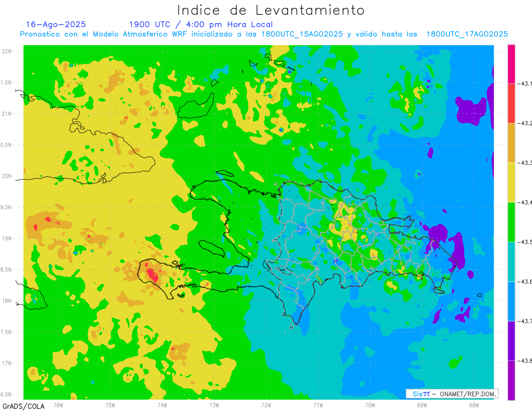
Task: Click the teal legend swatch between -43.5 and -43.6
Action: [511, 261]
